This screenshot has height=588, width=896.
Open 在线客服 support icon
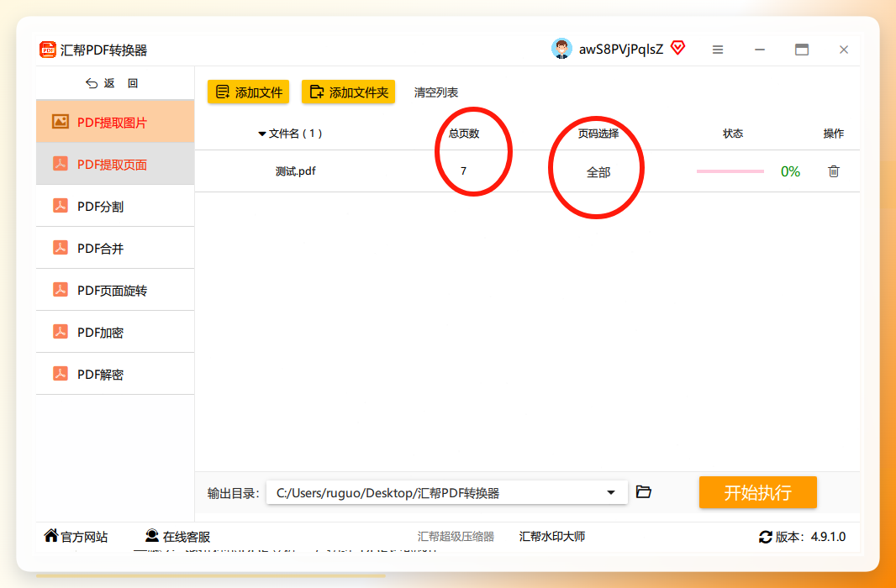(x=152, y=535)
